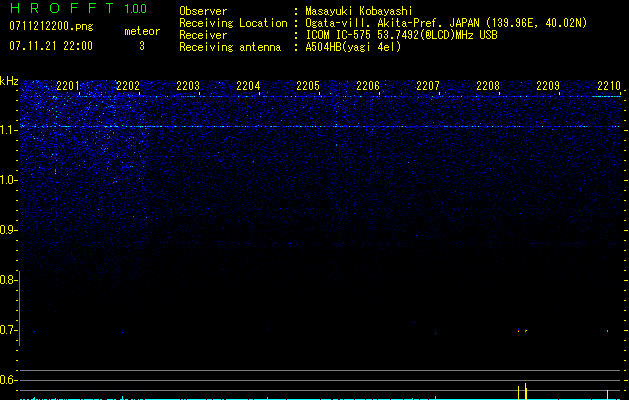Click the 'Receiver' field label
Viewport: 629px width, 400px height.
pos(203,35)
